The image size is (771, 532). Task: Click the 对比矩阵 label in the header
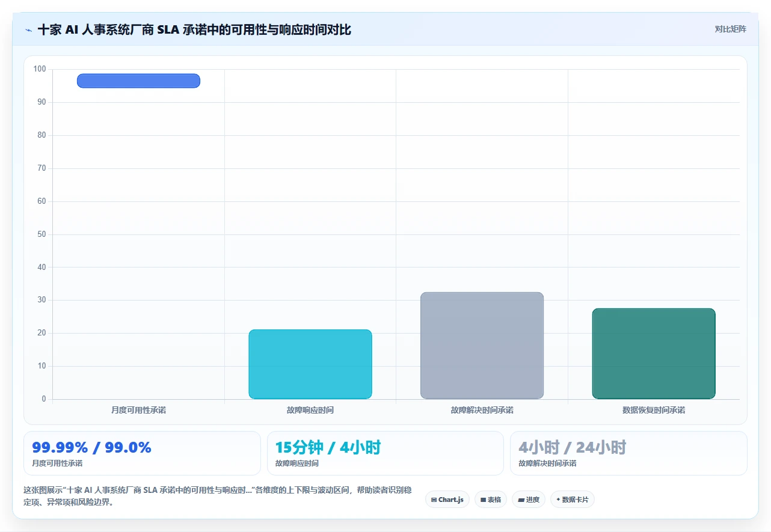[x=730, y=29]
